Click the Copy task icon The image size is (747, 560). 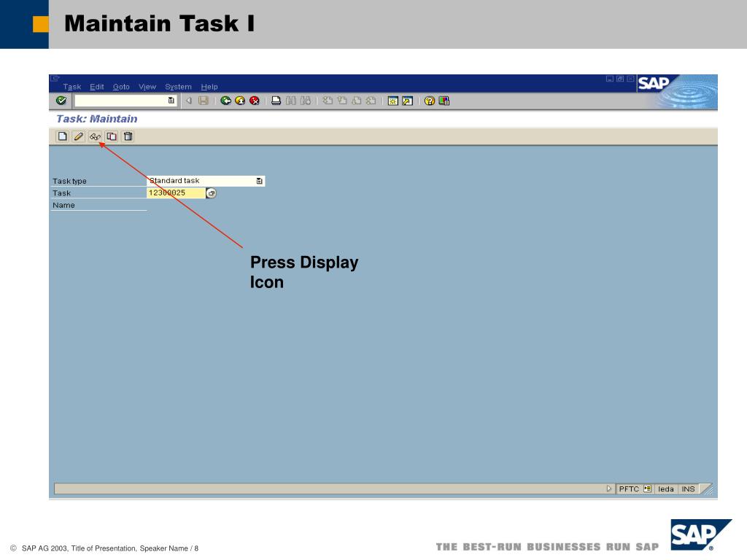[x=112, y=136]
